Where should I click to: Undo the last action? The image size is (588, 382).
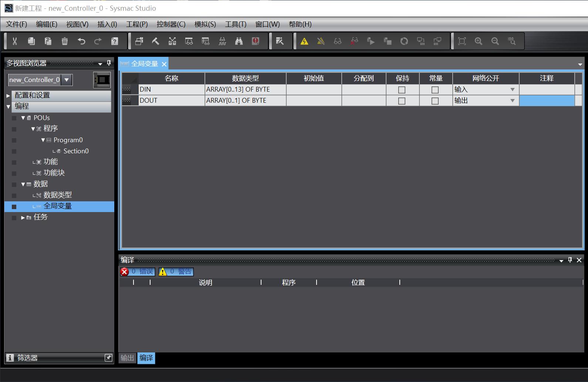pyautogui.click(x=81, y=41)
